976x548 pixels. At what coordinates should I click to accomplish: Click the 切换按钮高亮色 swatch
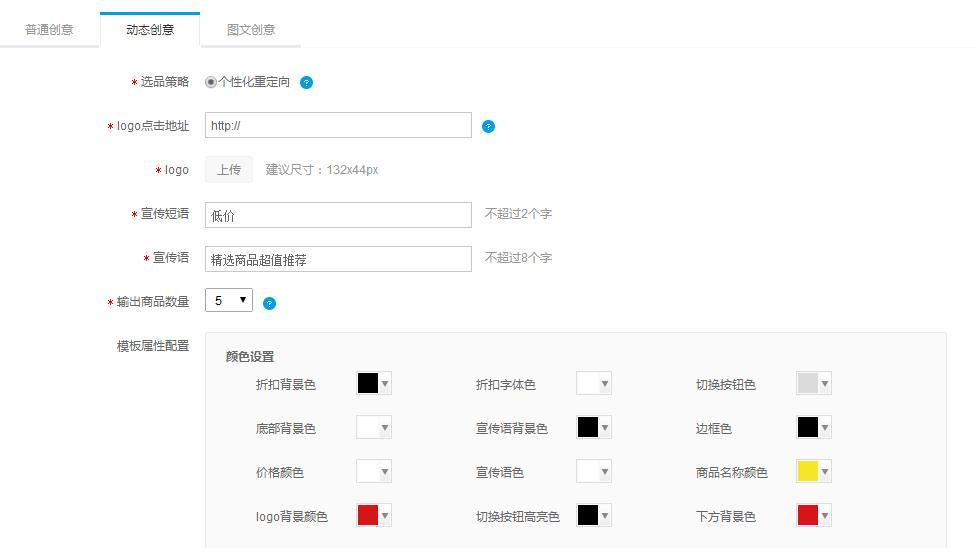pyautogui.click(x=587, y=516)
